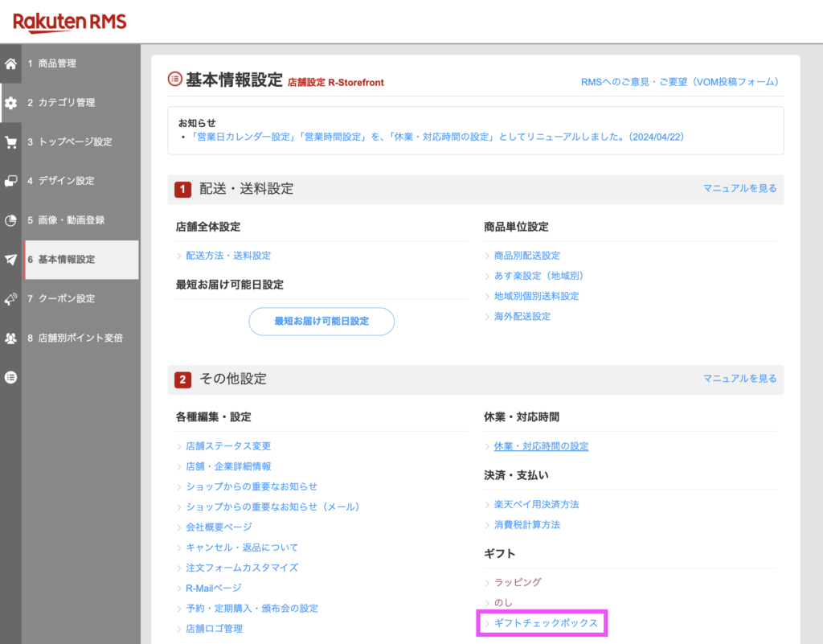Open 店舗・企業詳細情報 link

[228, 466]
